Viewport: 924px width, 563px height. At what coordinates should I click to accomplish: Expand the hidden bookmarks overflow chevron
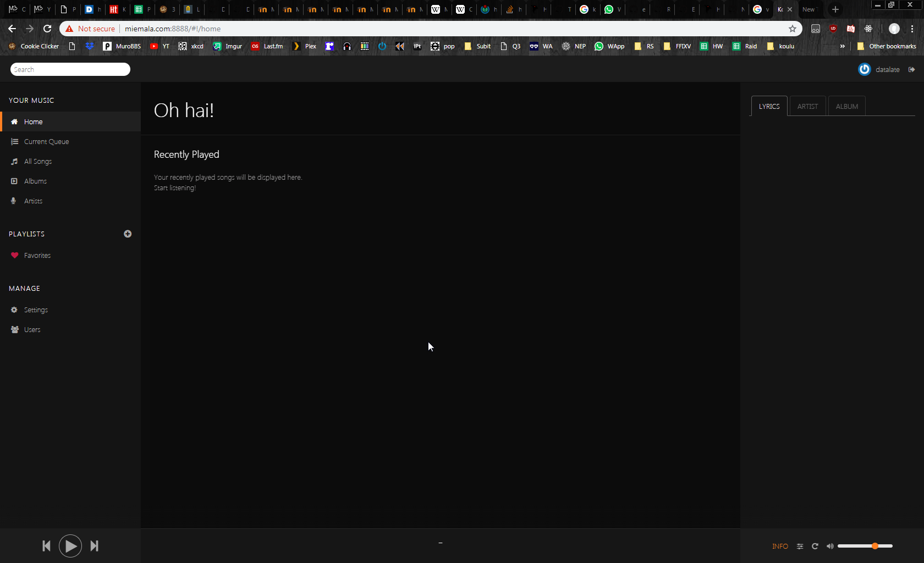(842, 46)
